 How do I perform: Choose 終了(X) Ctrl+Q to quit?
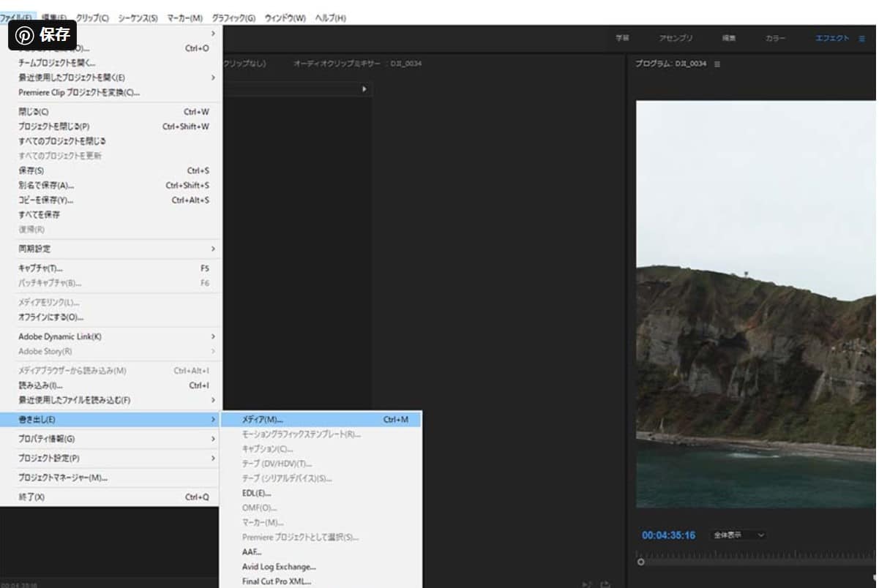pos(111,497)
